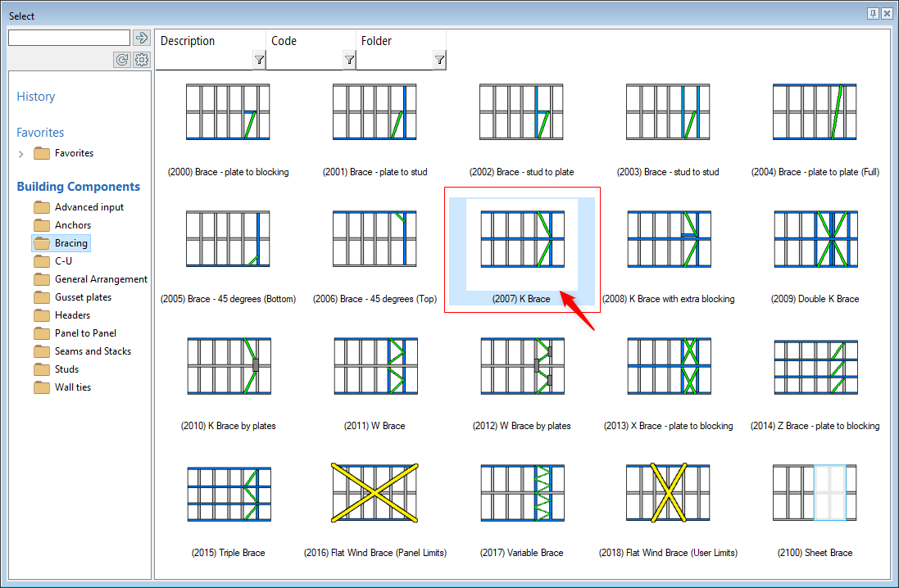Viewport: 899px width, 588px height.
Task: Select the Flat Wind Brace (Panel Limits) icon
Action: coord(375,493)
